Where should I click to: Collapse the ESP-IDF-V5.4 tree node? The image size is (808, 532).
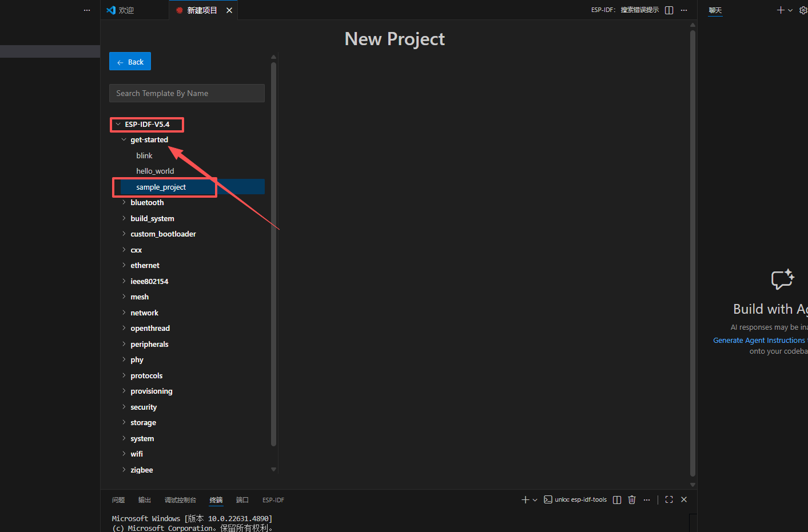point(118,124)
